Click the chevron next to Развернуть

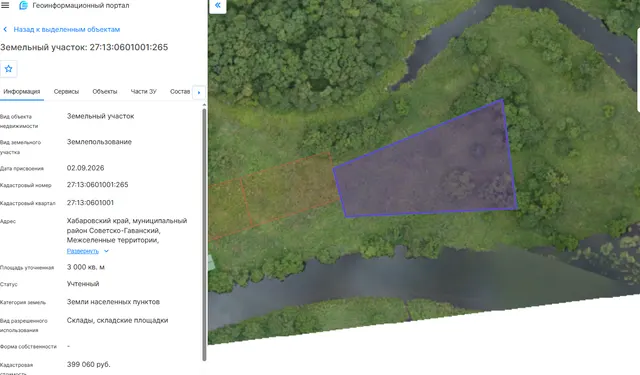pyautogui.click(x=106, y=251)
